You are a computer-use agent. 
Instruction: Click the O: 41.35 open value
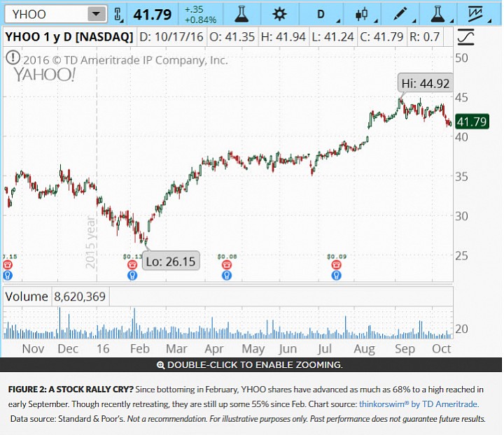[232, 37]
